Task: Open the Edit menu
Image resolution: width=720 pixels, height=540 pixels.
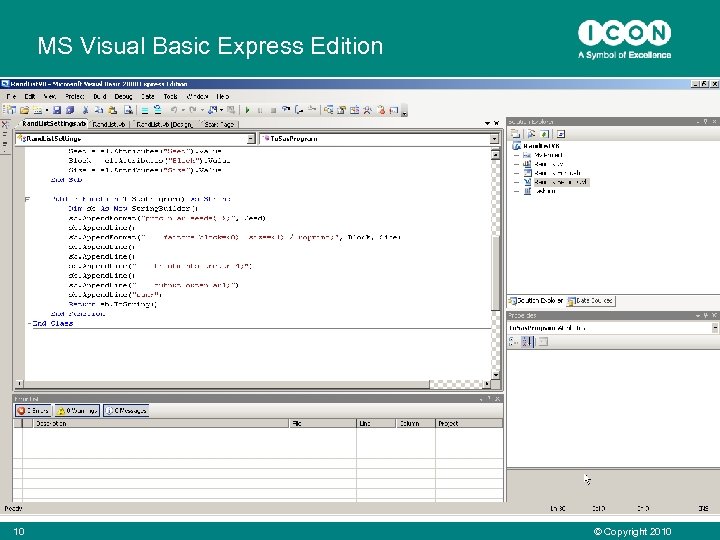Action: point(30,96)
